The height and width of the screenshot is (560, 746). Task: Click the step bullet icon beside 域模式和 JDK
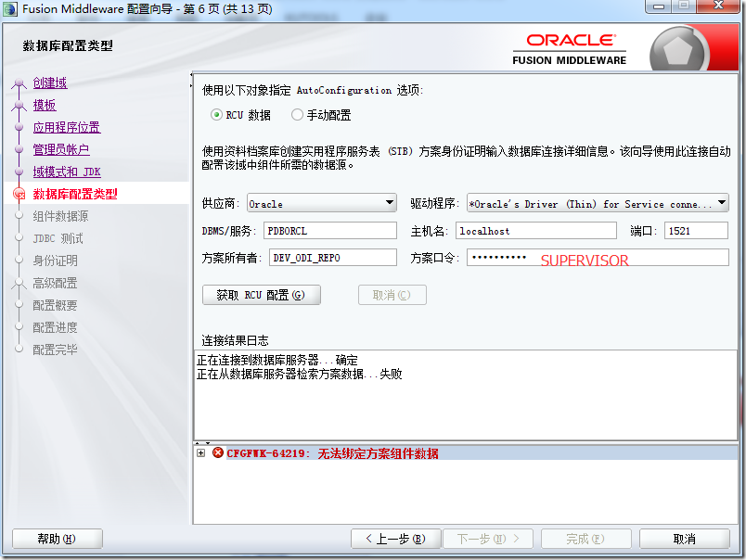[19, 172]
